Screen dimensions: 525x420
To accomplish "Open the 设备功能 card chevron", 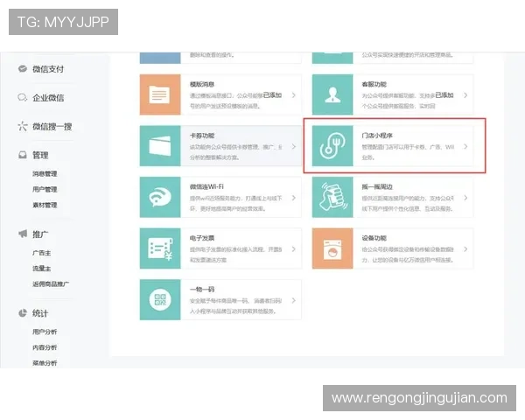I will [x=465, y=249].
